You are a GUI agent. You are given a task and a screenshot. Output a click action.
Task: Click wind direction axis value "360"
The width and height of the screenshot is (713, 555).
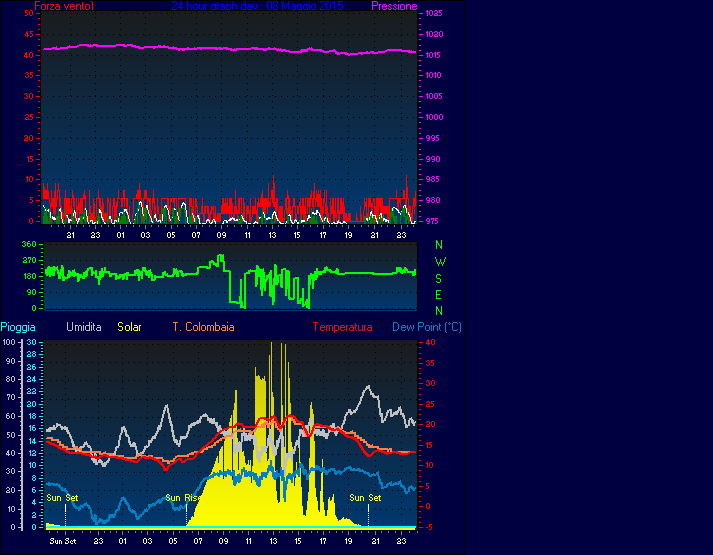pyautogui.click(x=29, y=244)
